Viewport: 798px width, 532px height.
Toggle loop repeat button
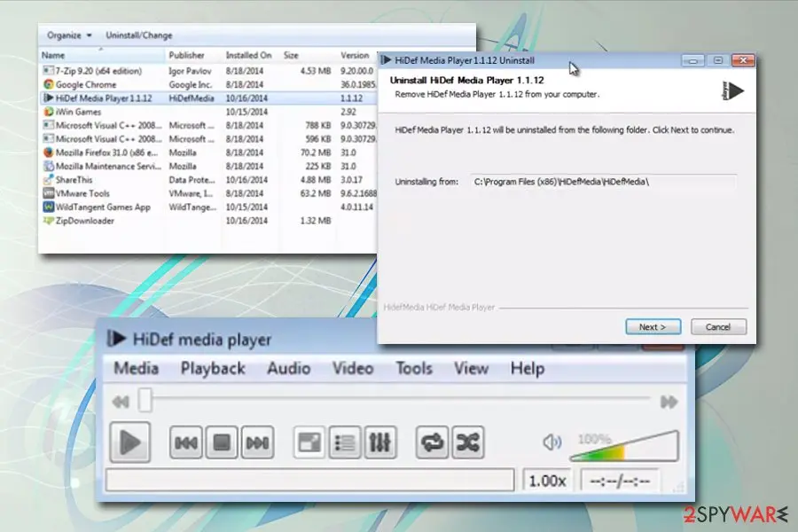(432, 442)
